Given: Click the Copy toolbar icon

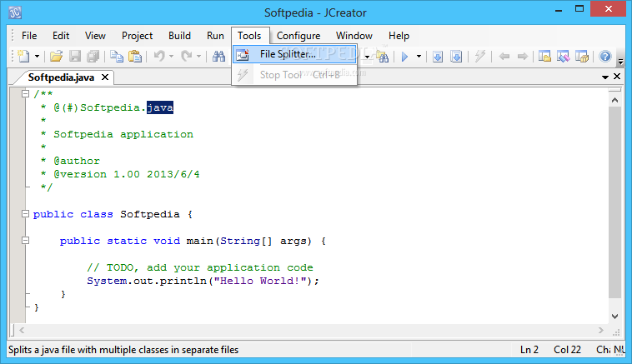Looking at the screenshot, I should (x=117, y=56).
